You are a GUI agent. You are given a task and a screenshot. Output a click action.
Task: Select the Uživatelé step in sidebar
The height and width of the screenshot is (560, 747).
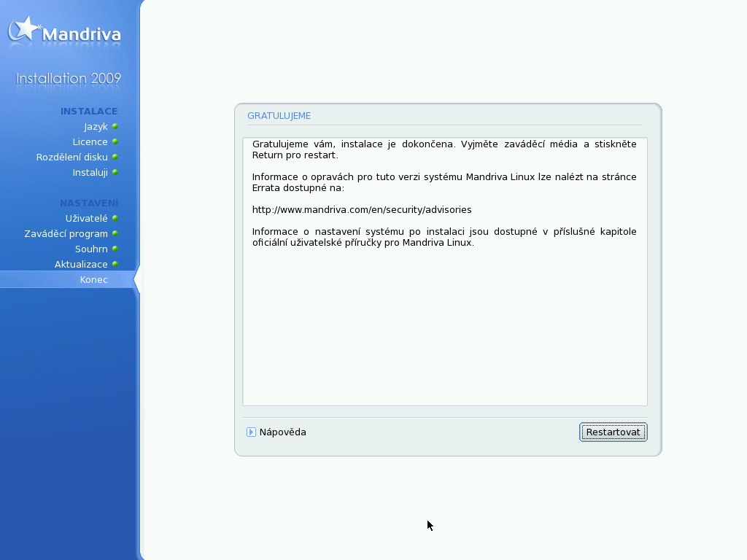(86, 218)
